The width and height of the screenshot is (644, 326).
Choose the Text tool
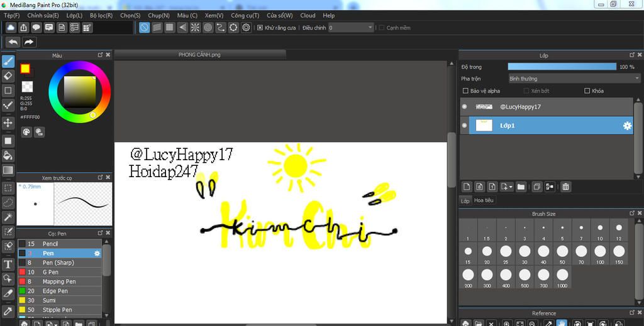[8, 264]
